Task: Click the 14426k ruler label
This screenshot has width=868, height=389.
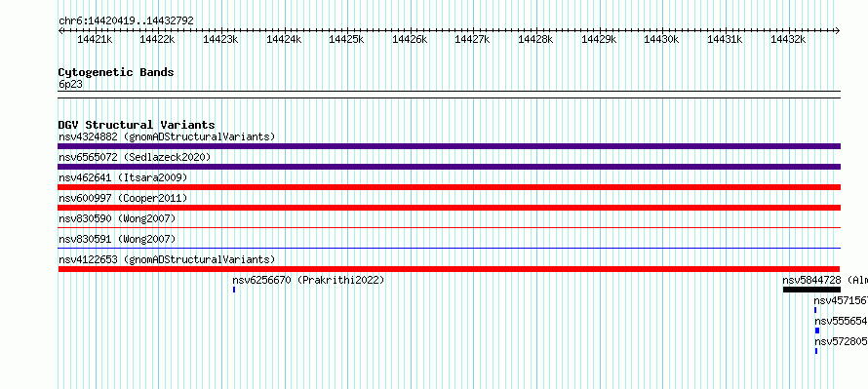Action: tap(410, 39)
